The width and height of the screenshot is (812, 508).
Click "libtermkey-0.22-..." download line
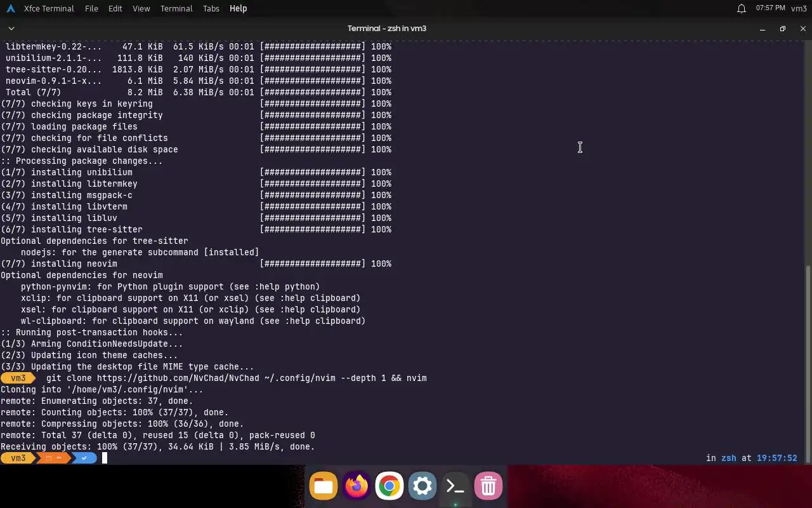199,47
